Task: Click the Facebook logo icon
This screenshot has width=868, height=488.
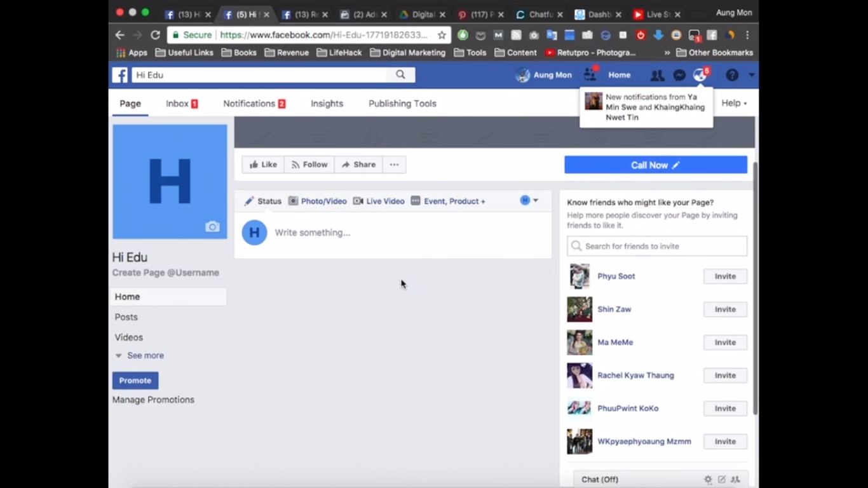Action: (x=120, y=75)
